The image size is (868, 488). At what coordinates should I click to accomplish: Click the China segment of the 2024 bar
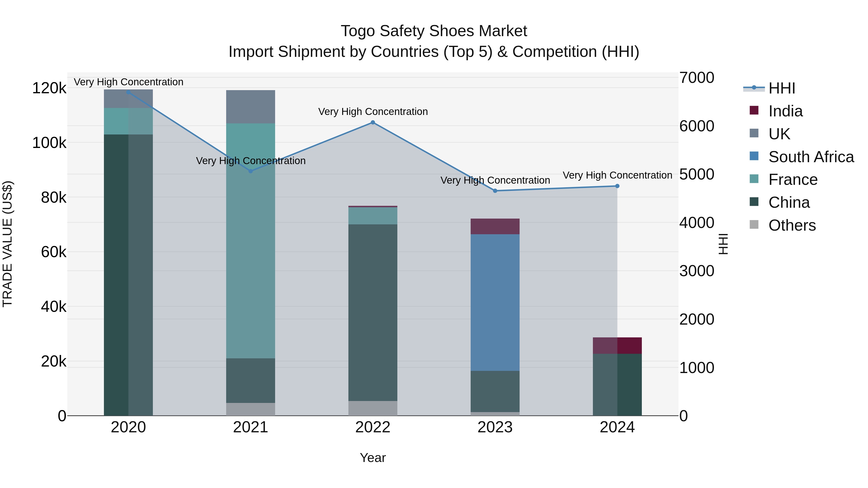617,385
